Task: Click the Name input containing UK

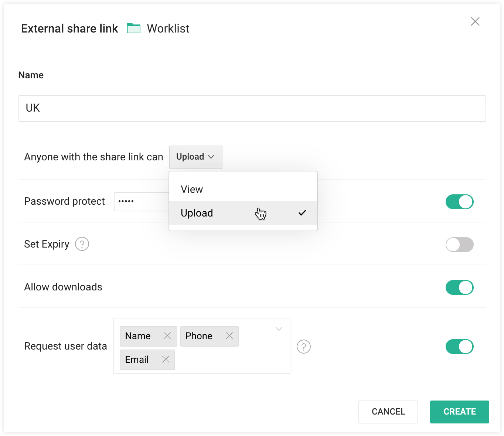Action: pos(252,108)
